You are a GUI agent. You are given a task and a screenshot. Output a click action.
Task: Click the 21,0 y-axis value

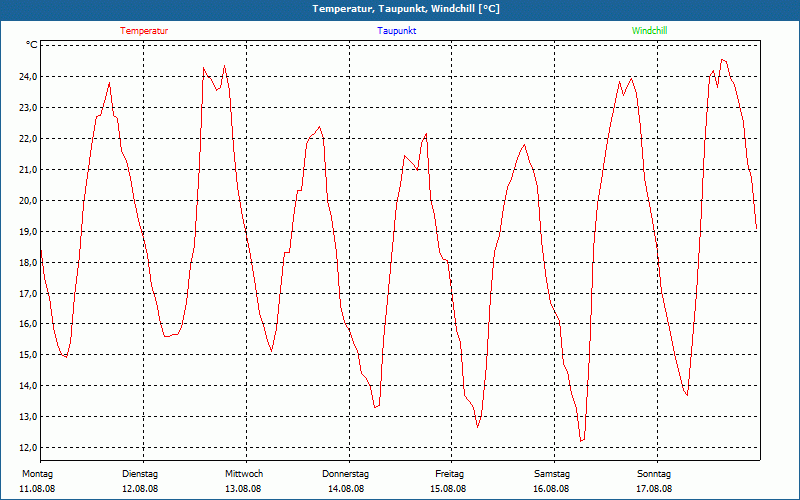point(29,169)
